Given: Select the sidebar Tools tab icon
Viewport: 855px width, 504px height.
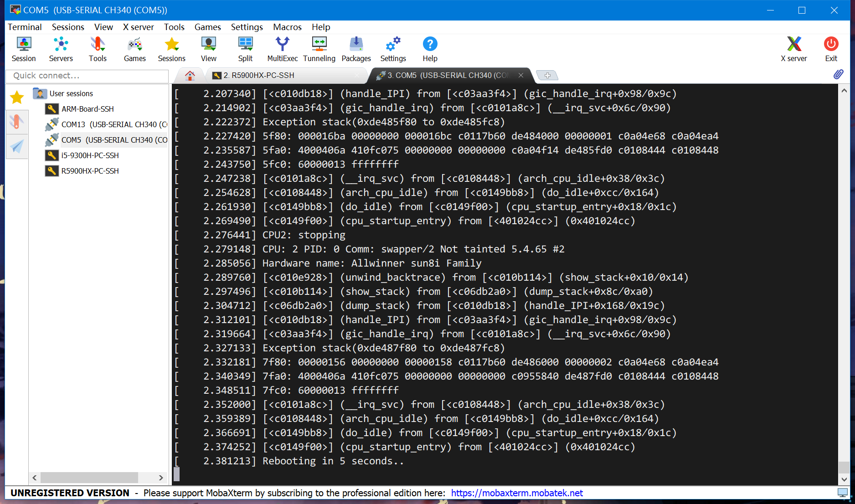Looking at the screenshot, I should (x=17, y=122).
